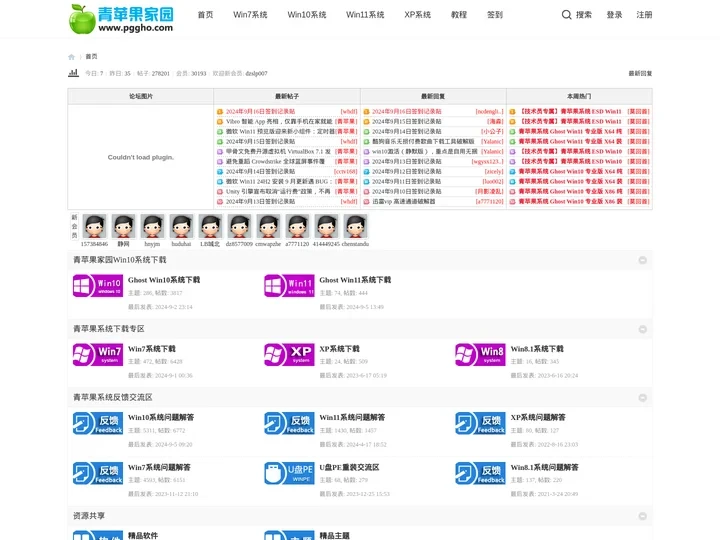The height and width of the screenshot is (540, 720).
Task: Click the XP系统问题解答 feedback icon
Action: tap(480, 423)
